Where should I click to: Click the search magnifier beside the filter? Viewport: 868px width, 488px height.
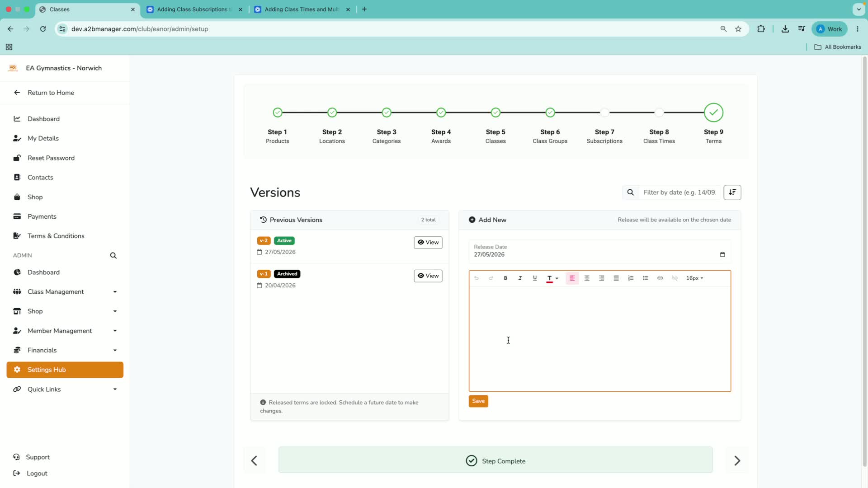[x=630, y=192]
